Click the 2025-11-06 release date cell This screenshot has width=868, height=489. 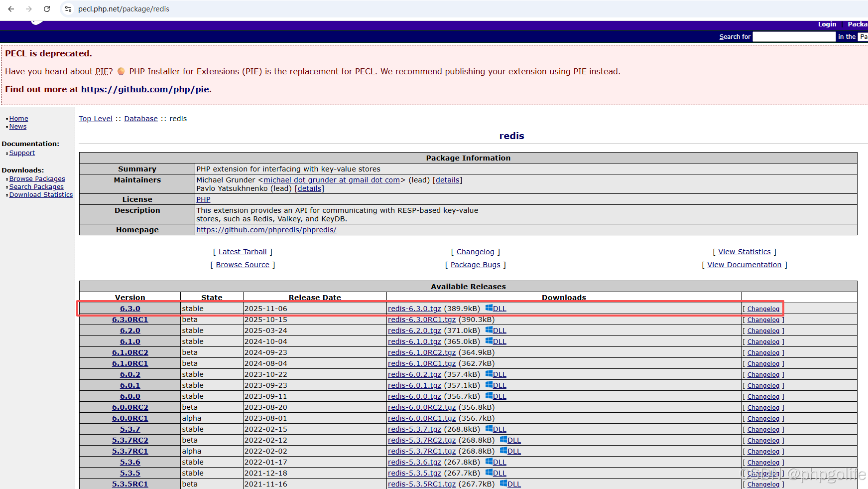[x=315, y=309]
